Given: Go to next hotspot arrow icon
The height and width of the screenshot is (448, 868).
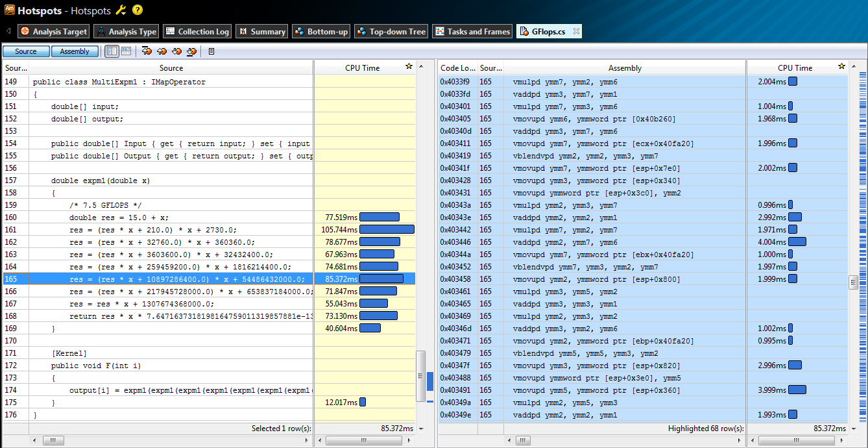Looking at the screenshot, I should (x=176, y=51).
